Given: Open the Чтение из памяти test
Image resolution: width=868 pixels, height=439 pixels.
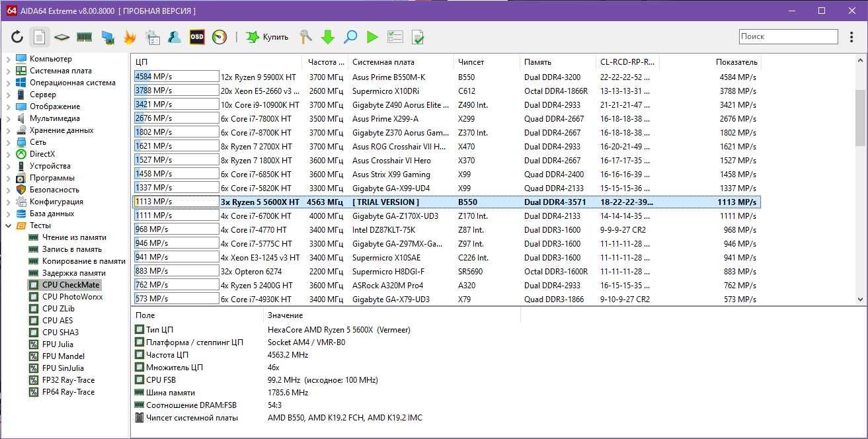Looking at the screenshot, I should 74,237.
